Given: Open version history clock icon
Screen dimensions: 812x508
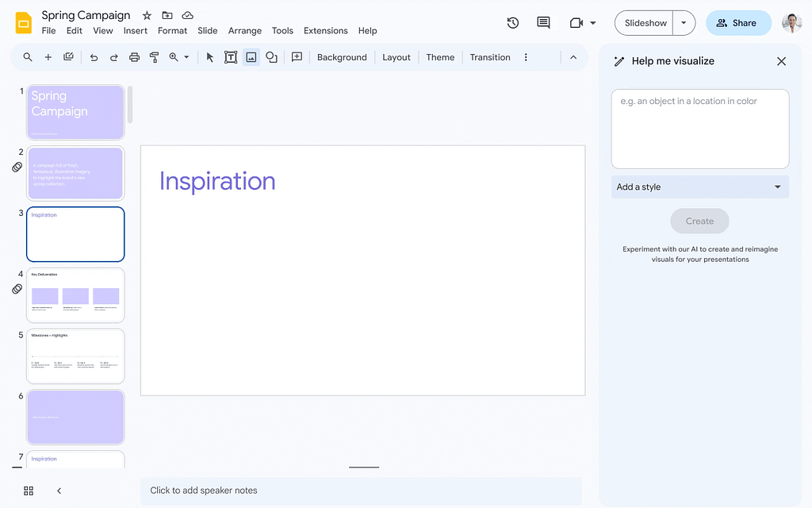Looking at the screenshot, I should [x=513, y=23].
